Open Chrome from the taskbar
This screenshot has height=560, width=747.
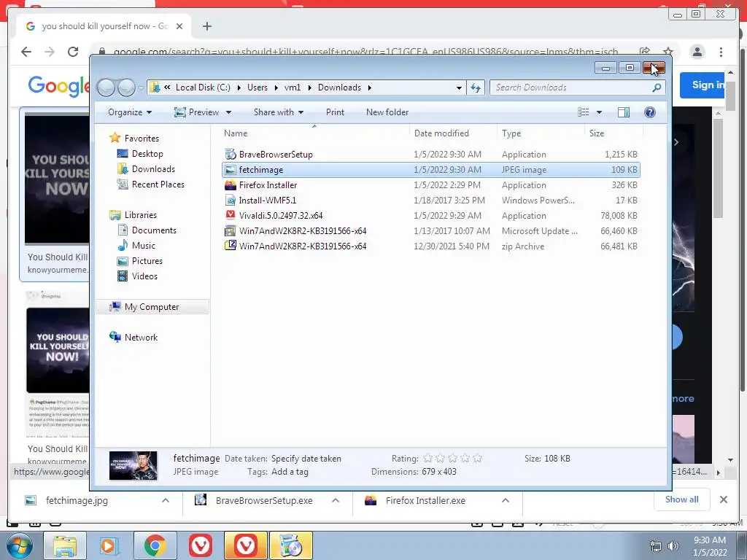[155, 545]
